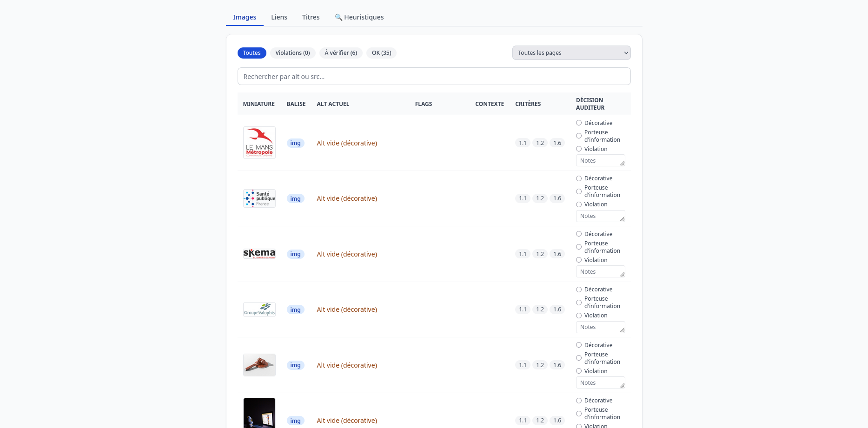The width and height of the screenshot is (868, 428).
Task: Click criterion 1.6 in Groupe Valophis row
Action: click(557, 309)
